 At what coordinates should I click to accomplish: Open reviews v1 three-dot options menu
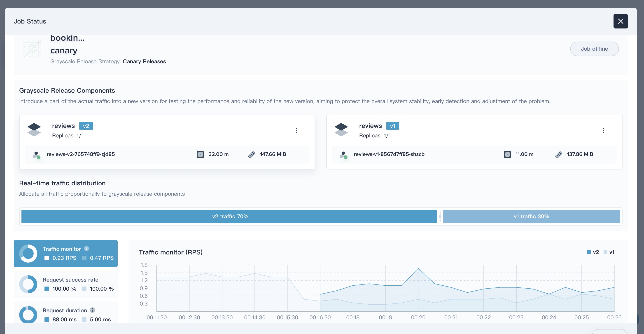pyautogui.click(x=603, y=131)
